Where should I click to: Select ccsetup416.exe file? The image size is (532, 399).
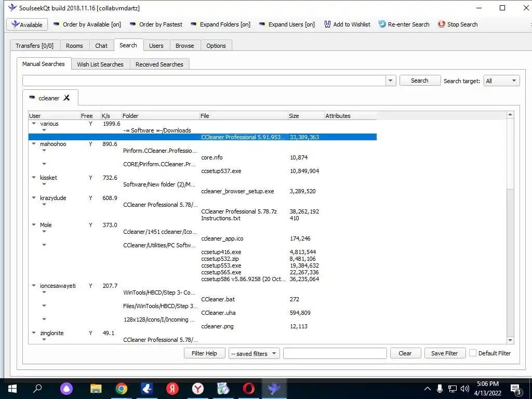click(221, 252)
